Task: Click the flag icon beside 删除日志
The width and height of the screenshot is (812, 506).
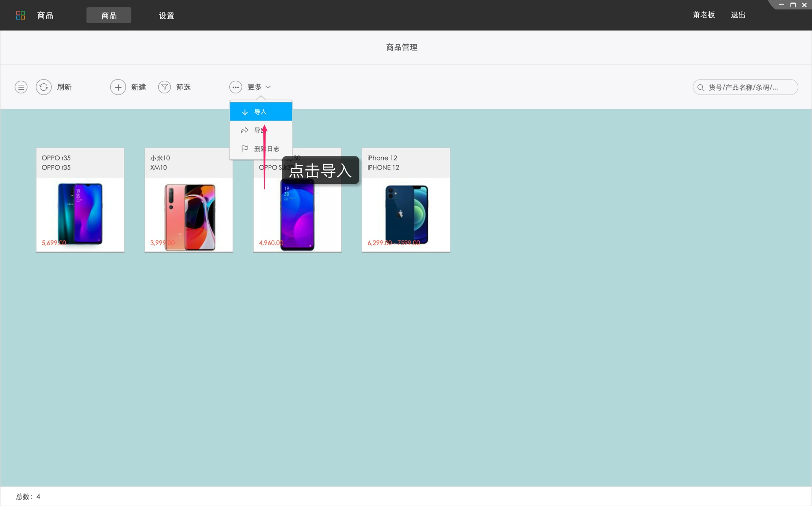Action: [x=245, y=149]
